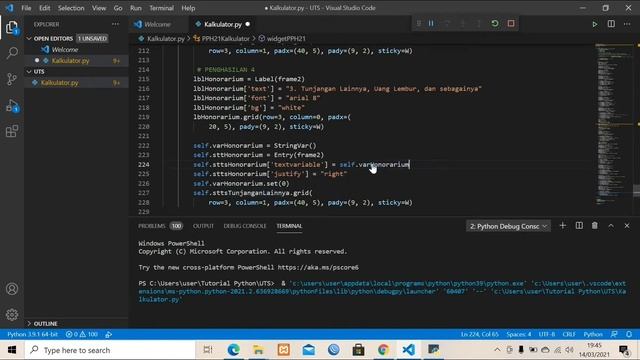Click feedback icon in status bar
The image size is (640, 360).
[x=614, y=334]
